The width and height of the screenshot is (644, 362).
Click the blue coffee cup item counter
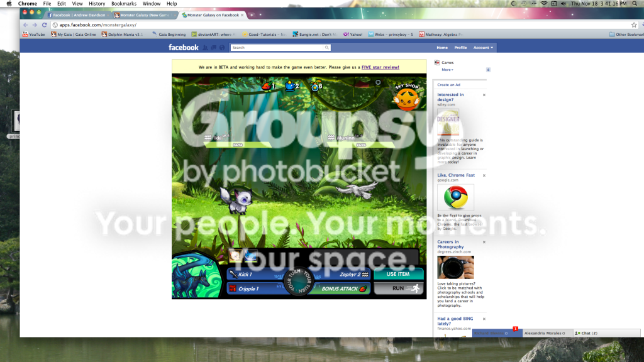(292, 85)
